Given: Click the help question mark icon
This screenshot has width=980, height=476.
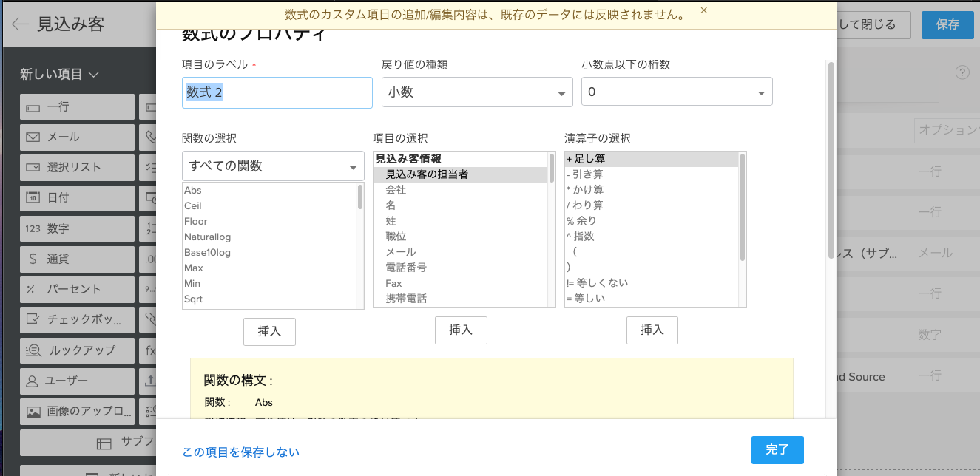Looking at the screenshot, I should [x=962, y=72].
